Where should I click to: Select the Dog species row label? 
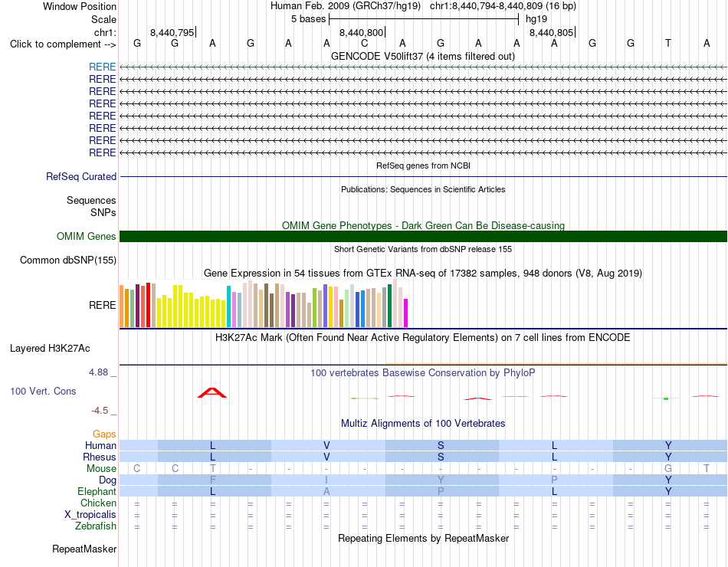coord(107,480)
